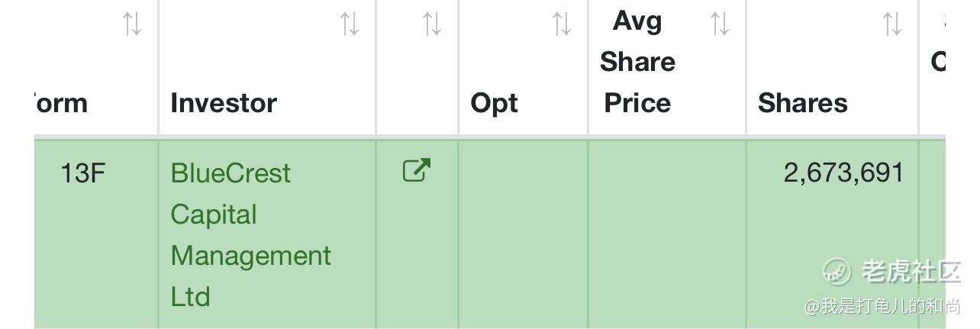This screenshot has height=329, width=980.
Task: Click the partially visible Form header label
Action: click(61, 103)
